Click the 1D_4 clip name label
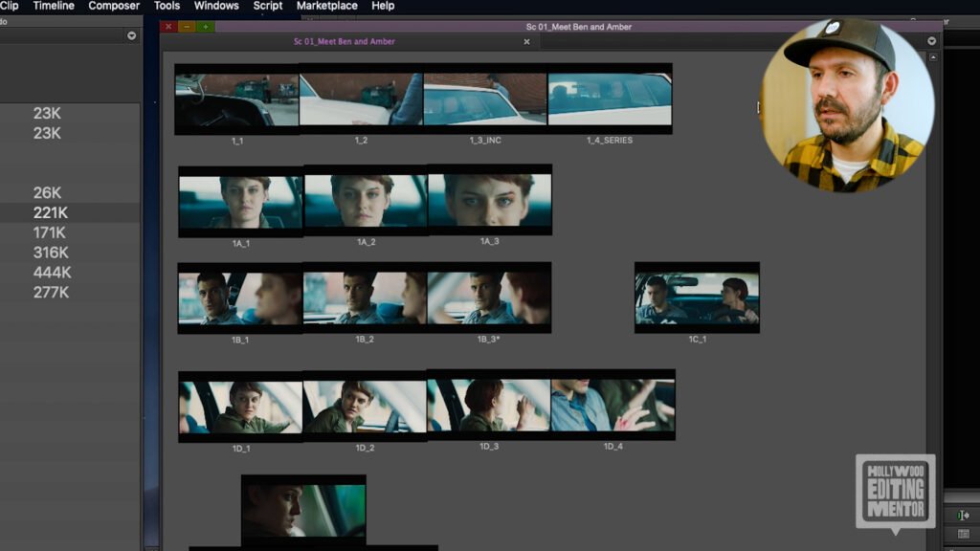980x551 pixels. pos(613,446)
